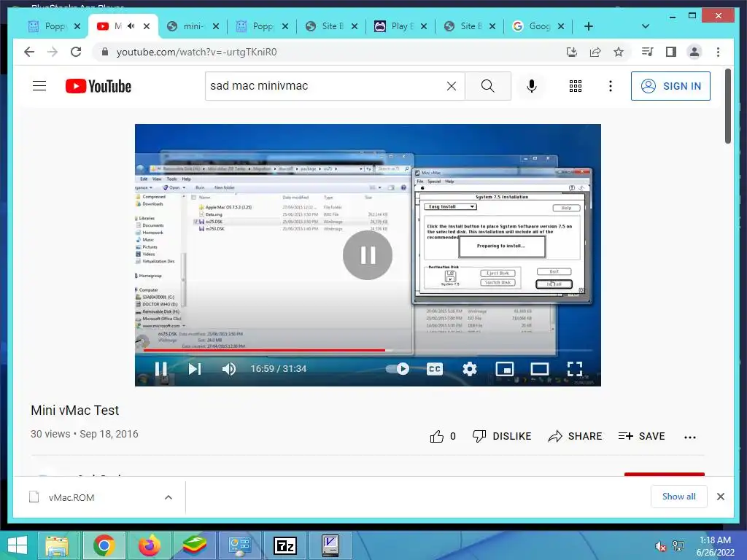This screenshot has width=747, height=560.
Task: Close the downloads bar
Action: click(721, 497)
